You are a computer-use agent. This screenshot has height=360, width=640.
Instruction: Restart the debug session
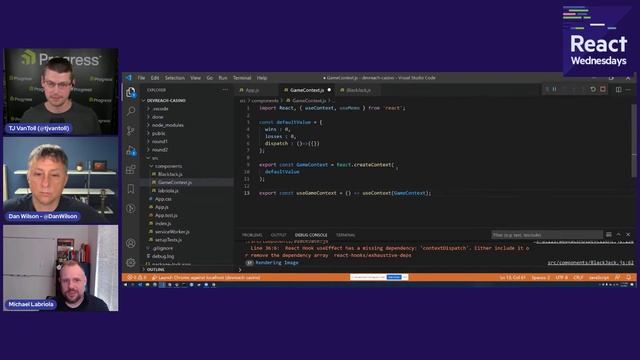pos(593,89)
